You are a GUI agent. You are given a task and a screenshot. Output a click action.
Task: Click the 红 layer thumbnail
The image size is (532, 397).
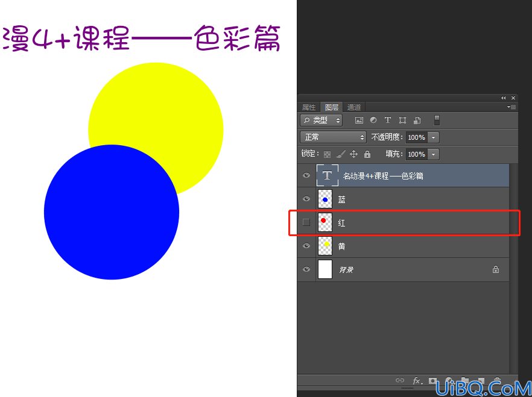pos(325,222)
